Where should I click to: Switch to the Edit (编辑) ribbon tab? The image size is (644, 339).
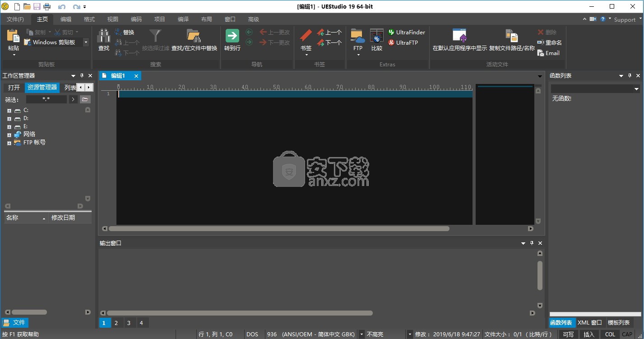(66, 19)
